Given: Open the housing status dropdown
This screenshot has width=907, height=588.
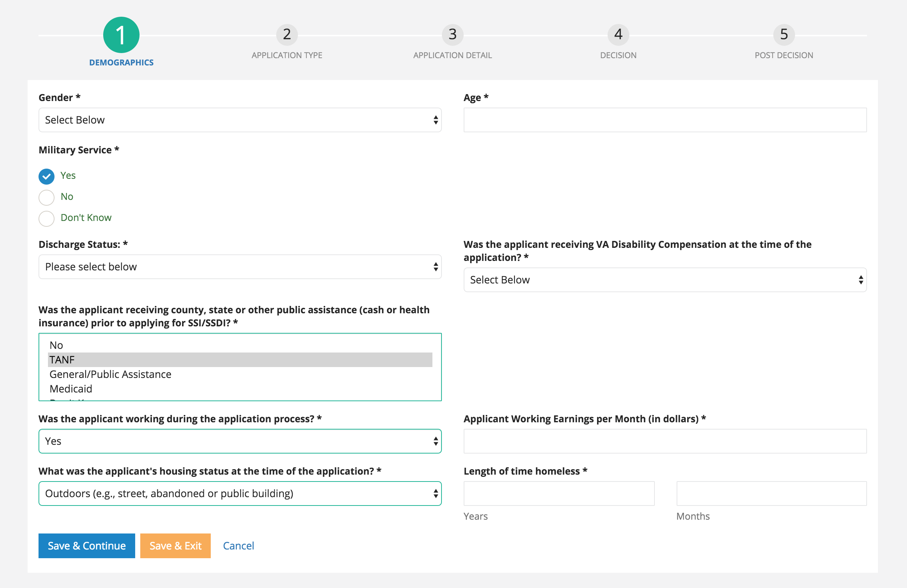Looking at the screenshot, I should point(240,494).
